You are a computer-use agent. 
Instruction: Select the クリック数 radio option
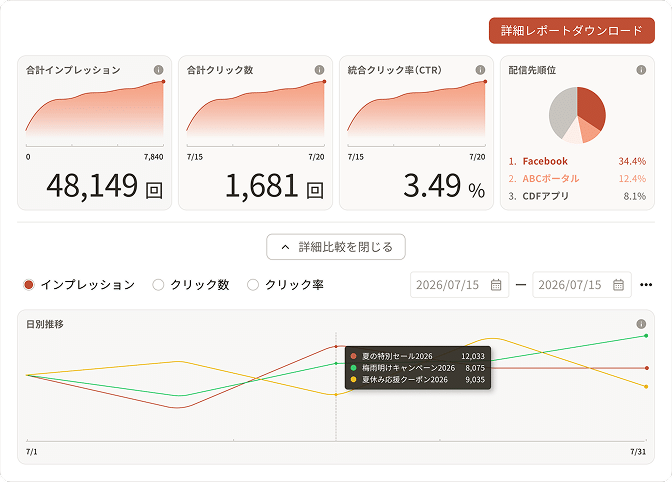[158, 285]
